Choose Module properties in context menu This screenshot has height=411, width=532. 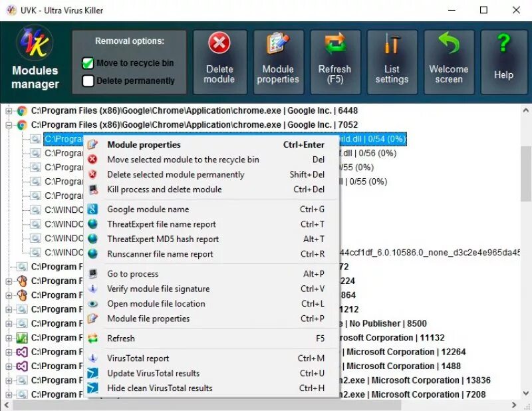click(x=211, y=144)
